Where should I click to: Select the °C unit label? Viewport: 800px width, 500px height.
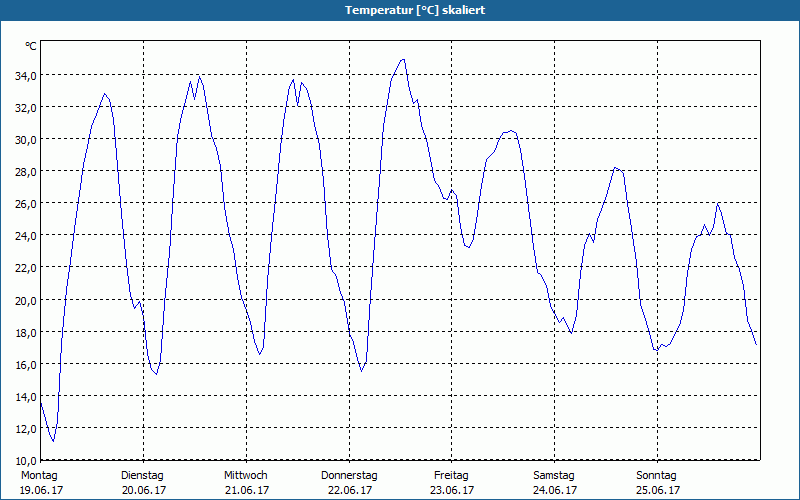click(31, 46)
